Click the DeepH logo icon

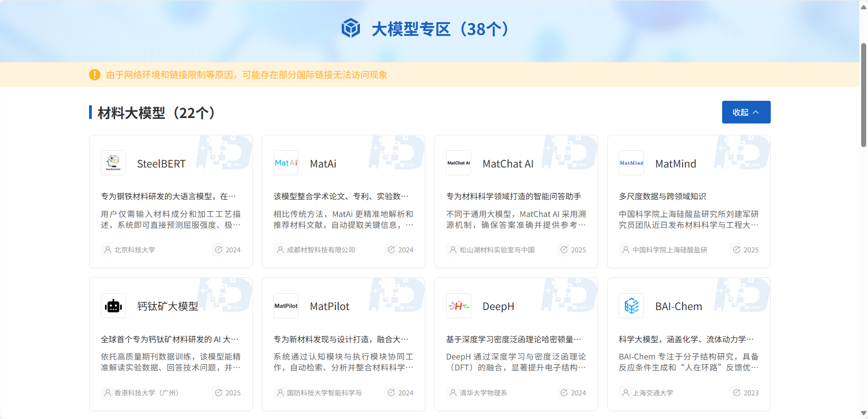[x=459, y=306]
